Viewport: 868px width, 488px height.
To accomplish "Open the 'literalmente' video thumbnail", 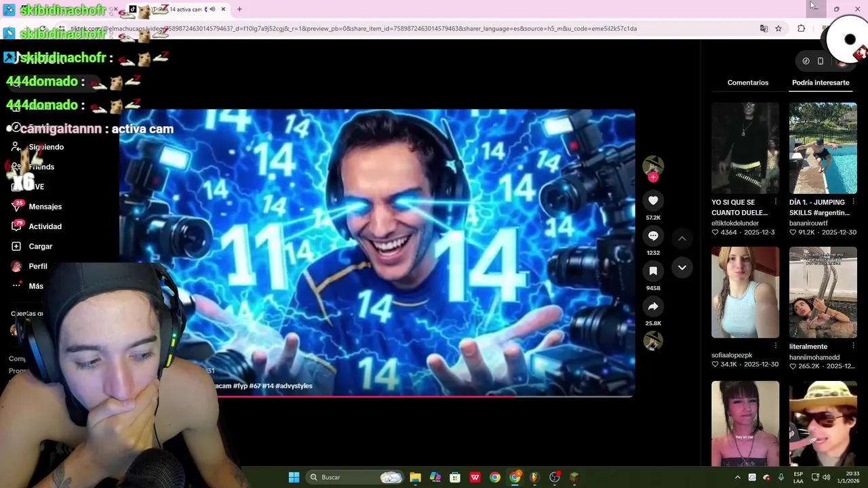I will click(x=823, y=292).
